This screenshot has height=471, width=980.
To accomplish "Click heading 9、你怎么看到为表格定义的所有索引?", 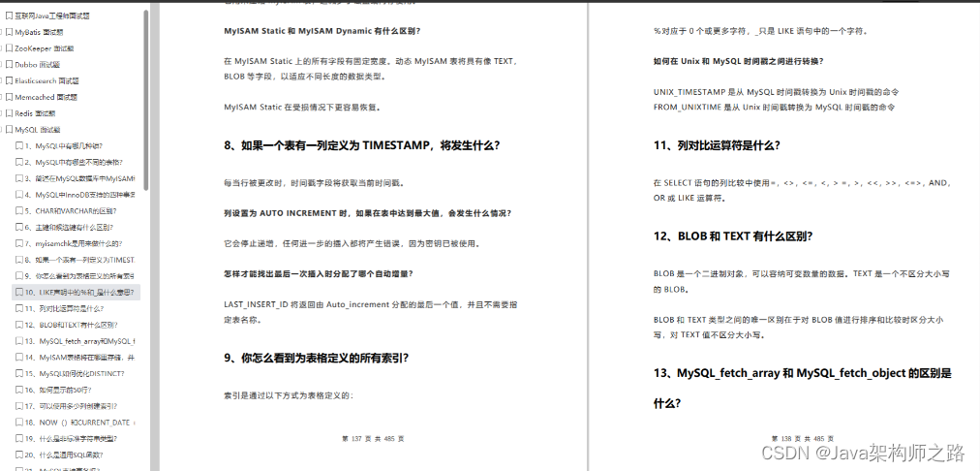I will 317,358.
